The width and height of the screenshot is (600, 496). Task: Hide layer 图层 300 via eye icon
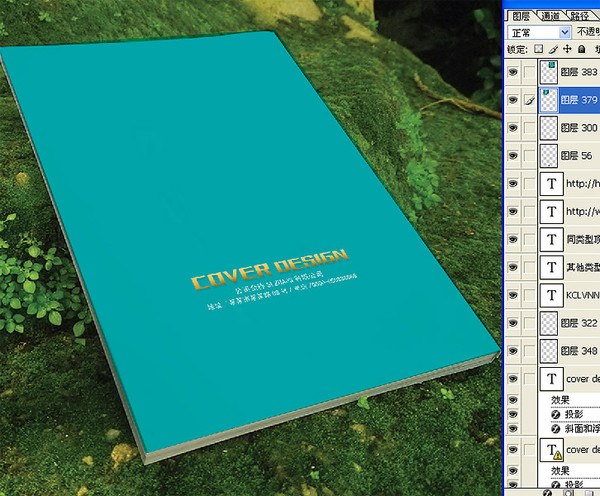pyautogui.click(x=513, y=127)
